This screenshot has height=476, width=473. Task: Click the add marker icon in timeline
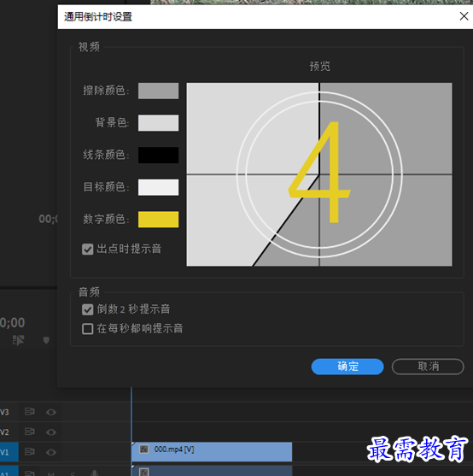pos(46,340)
